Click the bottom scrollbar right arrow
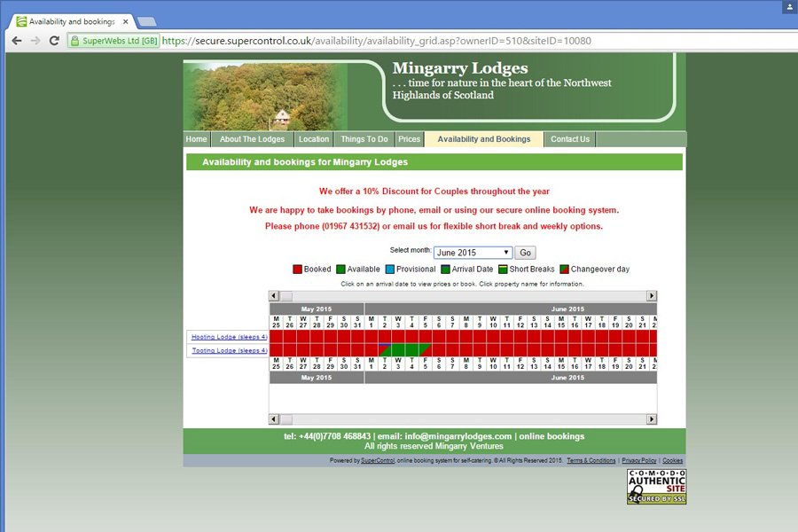The height and width of the screenshot is (532, 798). click(652, 419)
